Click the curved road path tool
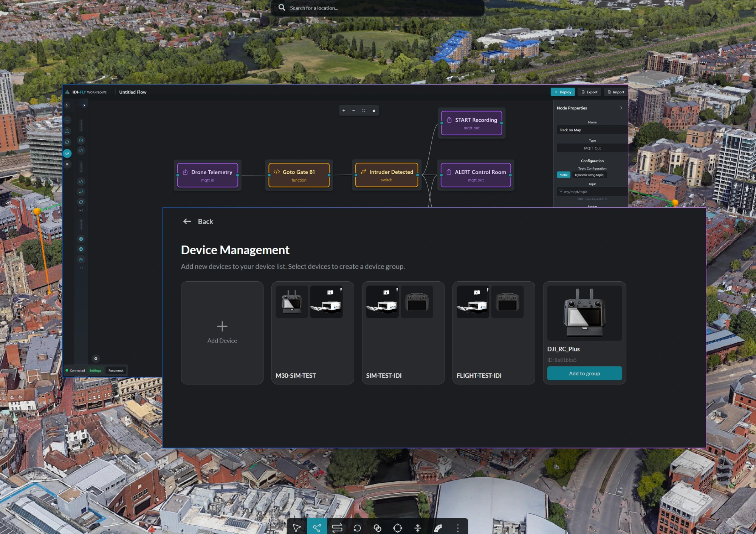Image resolution: width=756 pixels, height=534 pixels. pyautogui.click(x=438, y=528)
